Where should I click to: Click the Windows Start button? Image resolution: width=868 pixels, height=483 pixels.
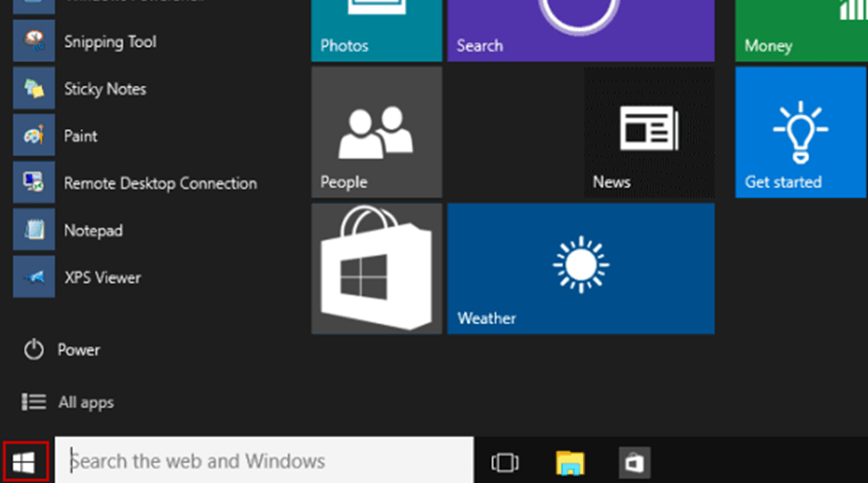[x=24, y=462]
